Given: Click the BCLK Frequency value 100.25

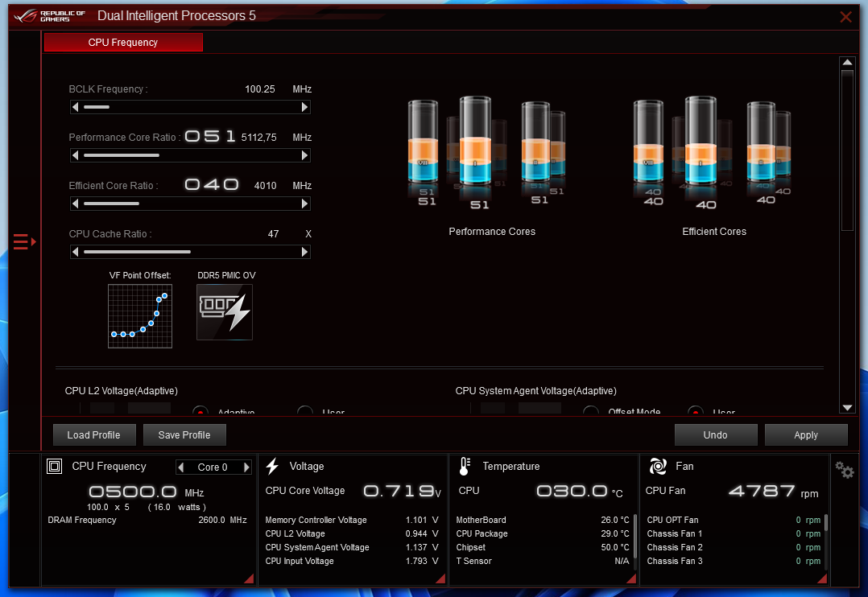Looking at the screenshot, I should [259, 89].
